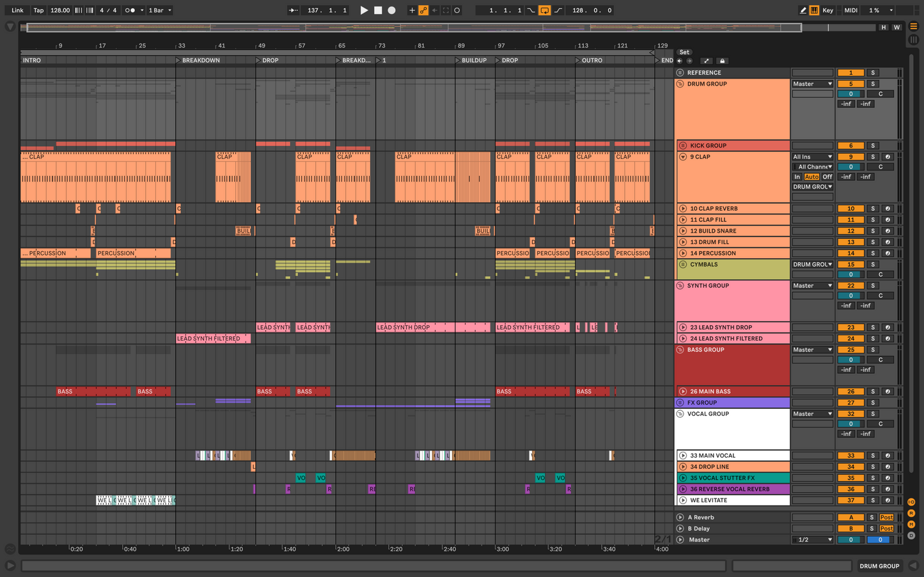Toggle the Automation Arm button
The image size is (924, 577).
pos(423,10)
